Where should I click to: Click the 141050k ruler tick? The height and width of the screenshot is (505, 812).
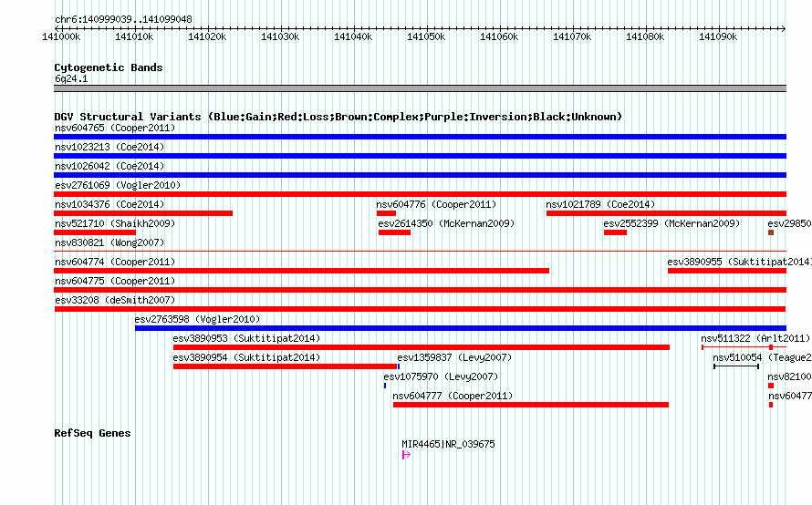click(x=427, y=28)
